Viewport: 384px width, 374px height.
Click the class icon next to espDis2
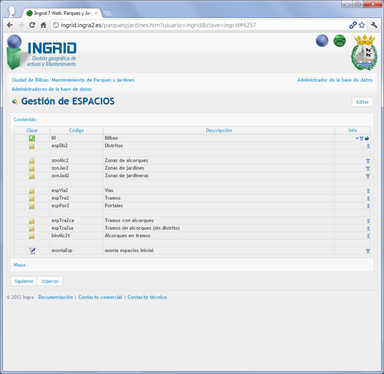pos(32,146)
